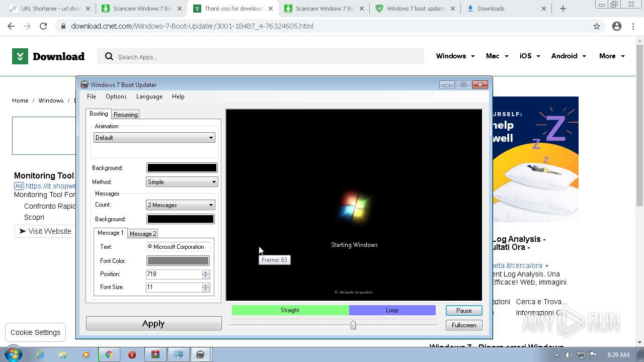
Task: Open the Chrome profile account icon
Action: [617, 26]
